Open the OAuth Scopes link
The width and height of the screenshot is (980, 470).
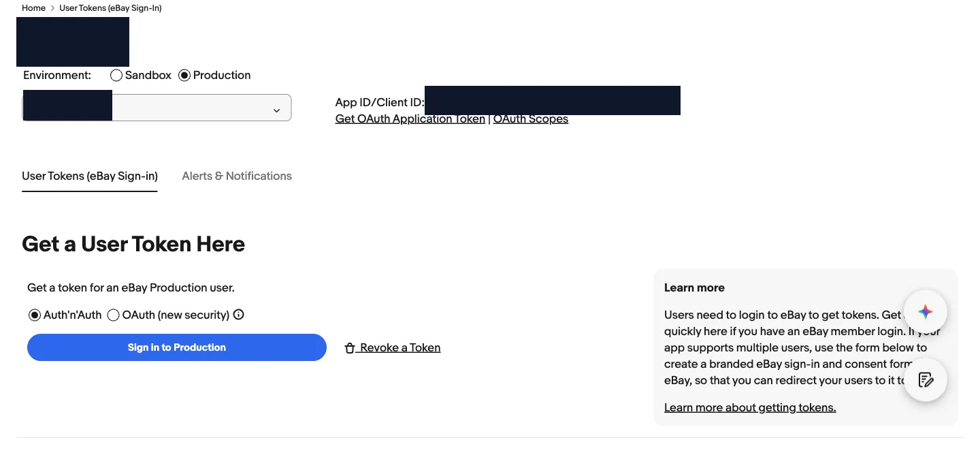click(531, 119)
